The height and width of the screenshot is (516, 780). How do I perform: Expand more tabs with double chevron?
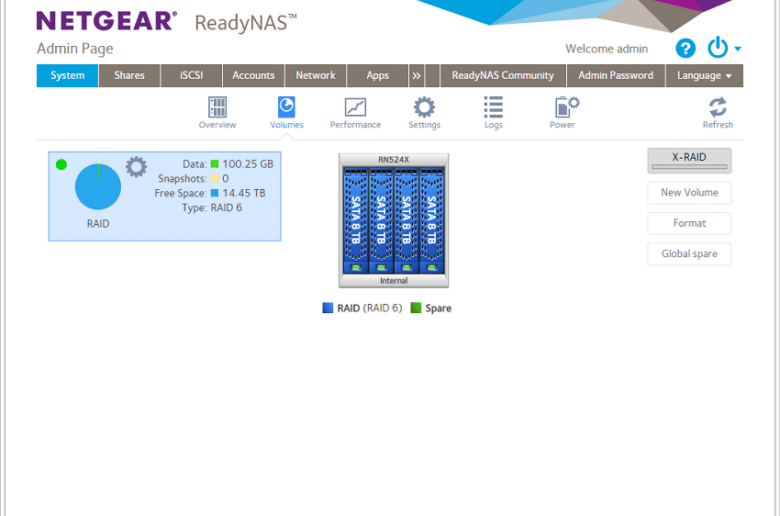(x=416, y=76)
